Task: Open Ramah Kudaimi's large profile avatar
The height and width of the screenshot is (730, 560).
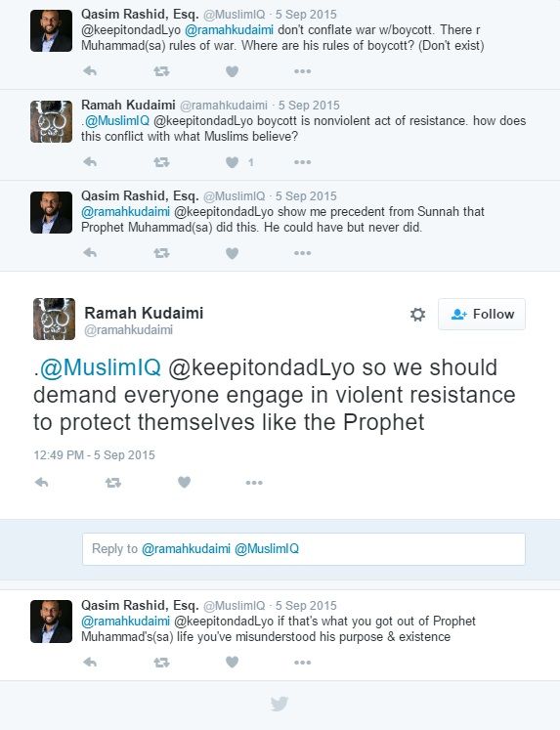Action: click(54, 319)
